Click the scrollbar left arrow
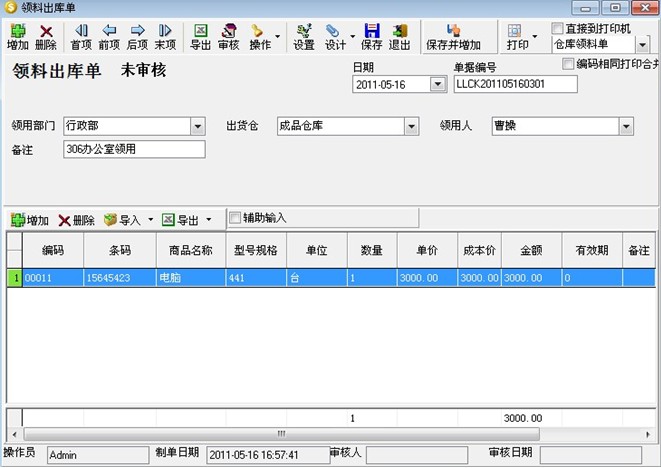The height and width of the screenshot is (468, 661). 15,434
